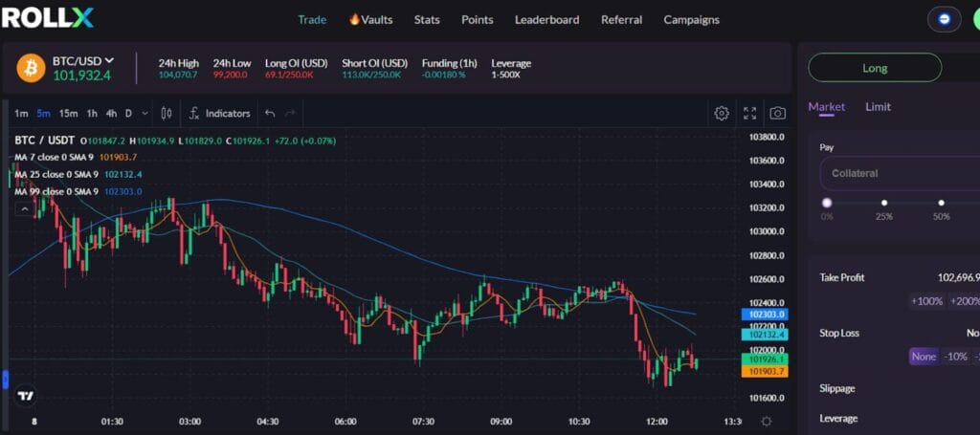Click the blue panel handle at chart's left edge

[x=6, y=379]
